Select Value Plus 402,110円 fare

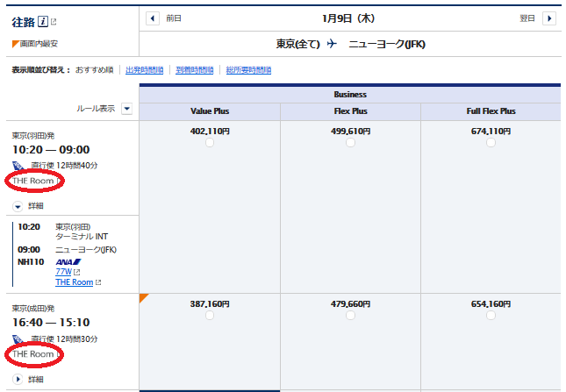(210, 143)
